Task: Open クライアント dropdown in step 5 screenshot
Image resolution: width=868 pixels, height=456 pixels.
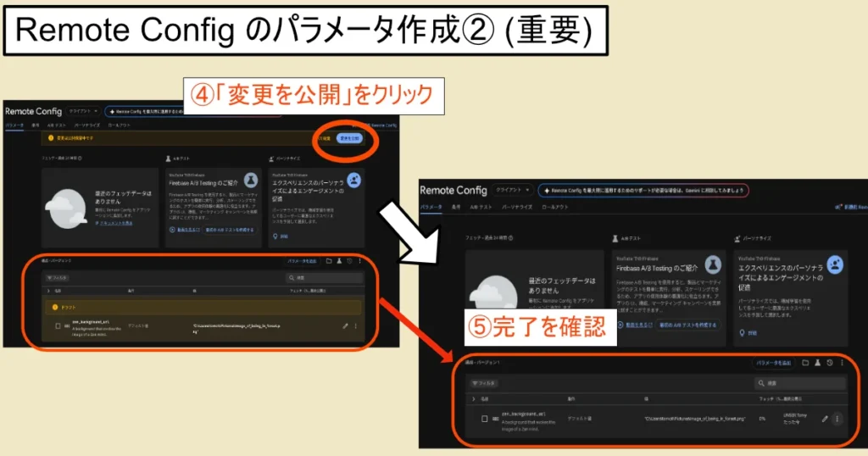Action: (513, 190)
